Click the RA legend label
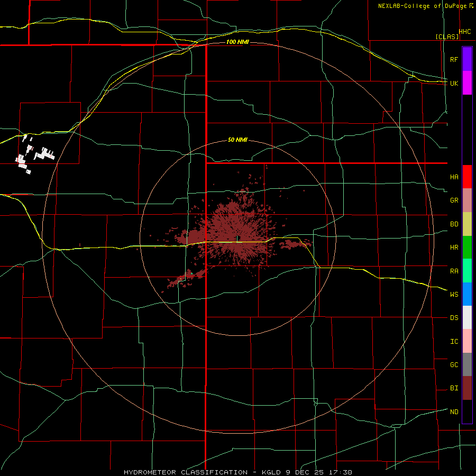Image resolution: width=476 pixels, height=476 pixels. pyautogui.click(x=454, y=271)
